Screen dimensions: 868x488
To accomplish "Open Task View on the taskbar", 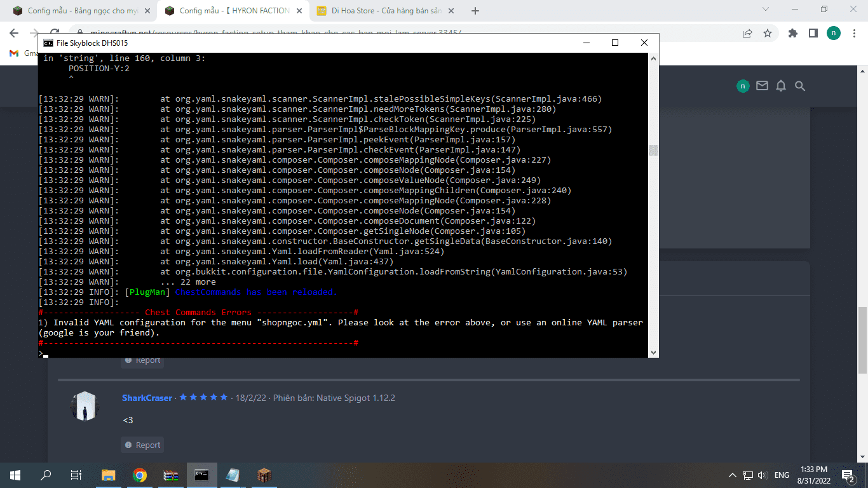I will [x=76, y=475].
